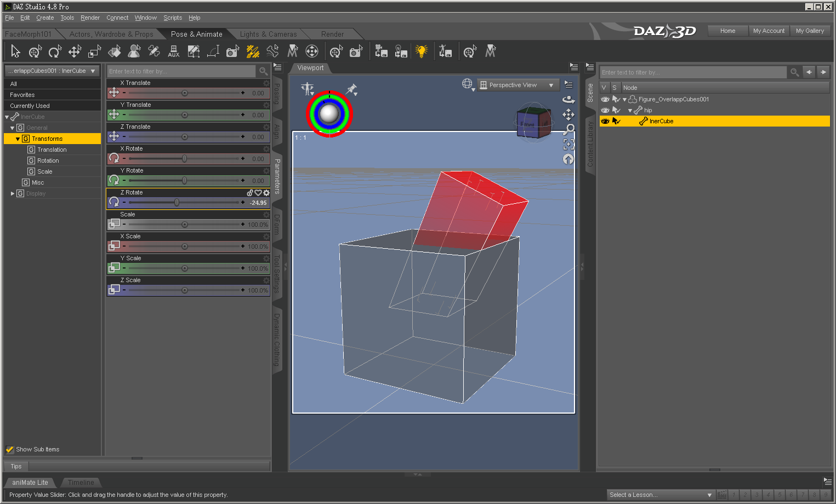This screenshot has height=504, width=836.
Task: Select the Favorites filter
Action: 52,95
